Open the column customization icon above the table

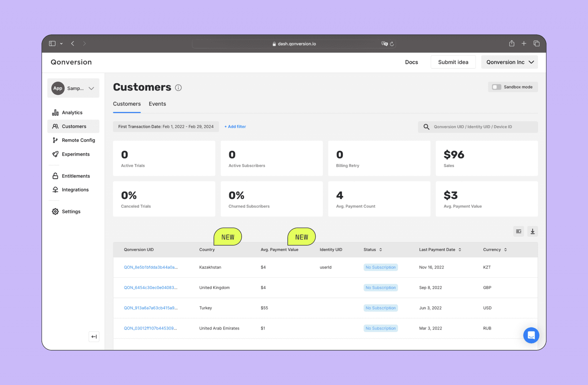pyautogui.click(x=518, y=232)
